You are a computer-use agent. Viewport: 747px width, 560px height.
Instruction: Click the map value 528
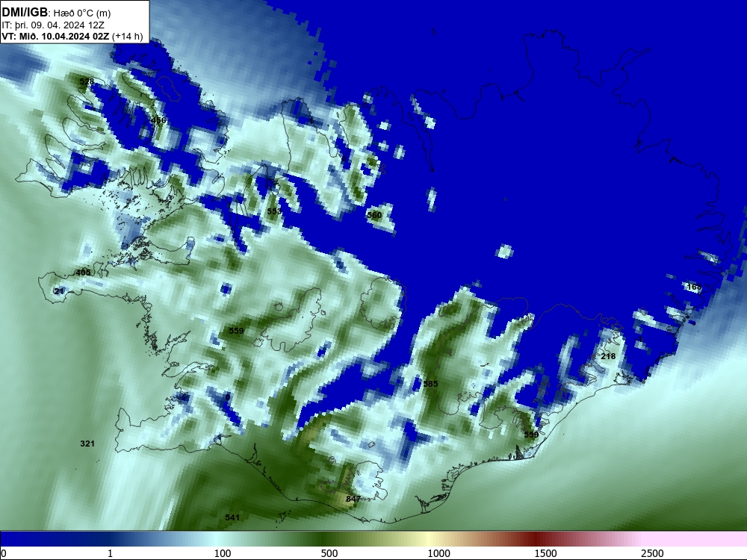pos(87,81)
